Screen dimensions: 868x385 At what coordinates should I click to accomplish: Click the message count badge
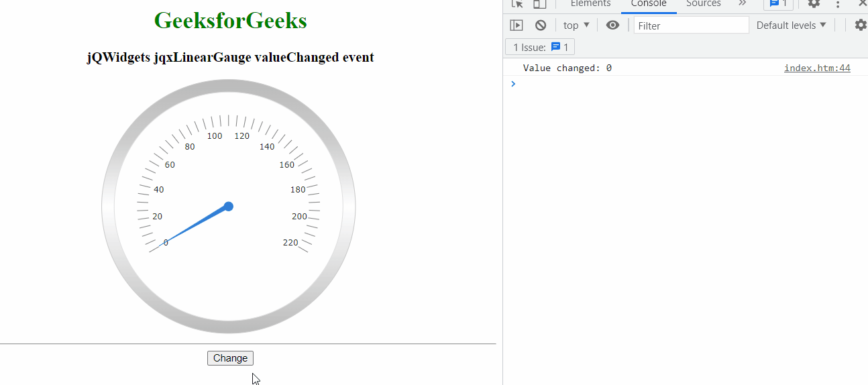point(778,3)
